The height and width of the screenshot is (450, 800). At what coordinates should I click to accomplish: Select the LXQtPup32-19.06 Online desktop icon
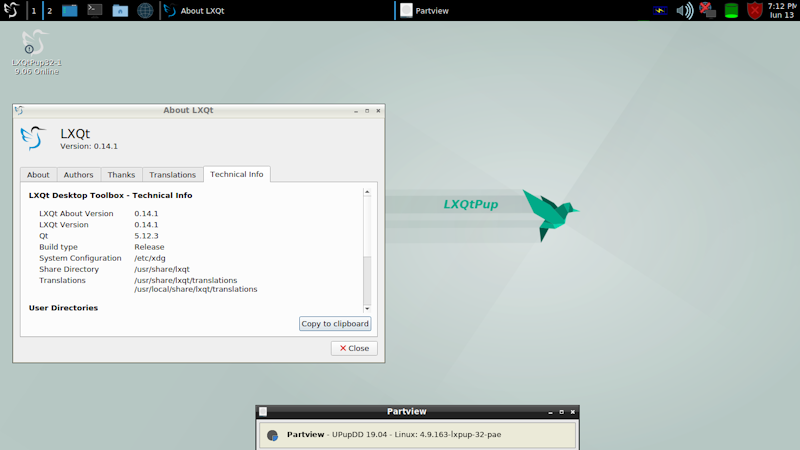pos(36,52)
